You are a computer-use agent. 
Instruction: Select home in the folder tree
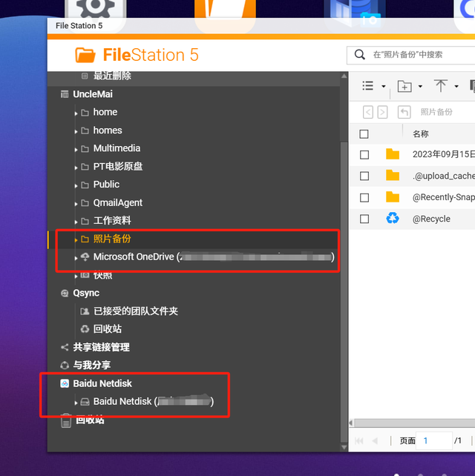click(x=105, y=112)
